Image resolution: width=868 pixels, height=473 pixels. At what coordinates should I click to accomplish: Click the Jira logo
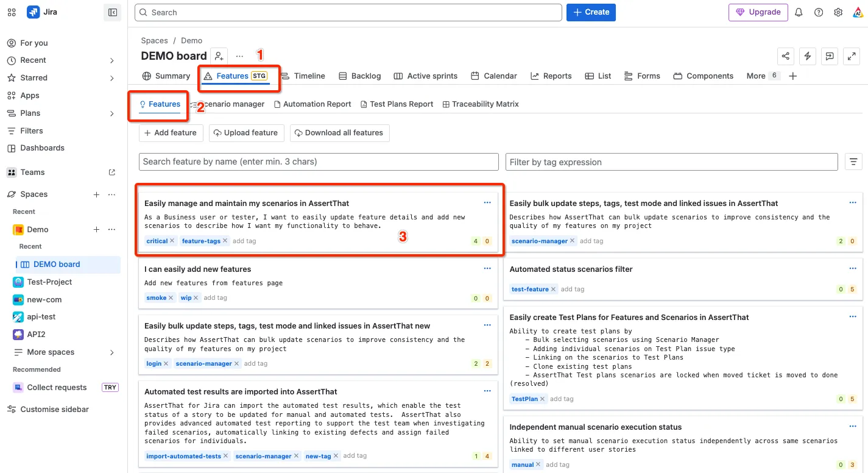[42, 12]
